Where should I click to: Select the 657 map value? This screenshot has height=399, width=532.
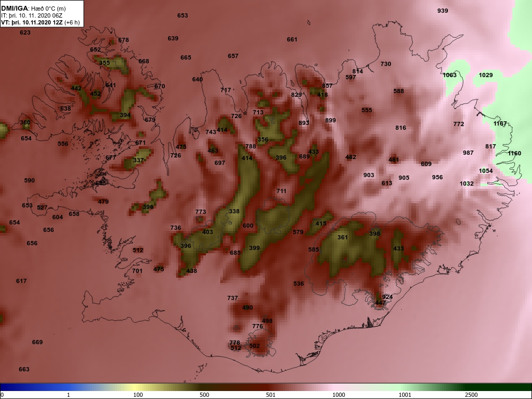coord(233,56)
